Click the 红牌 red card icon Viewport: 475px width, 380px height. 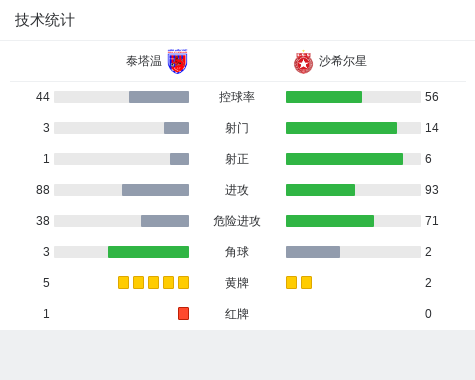point(183,314)
